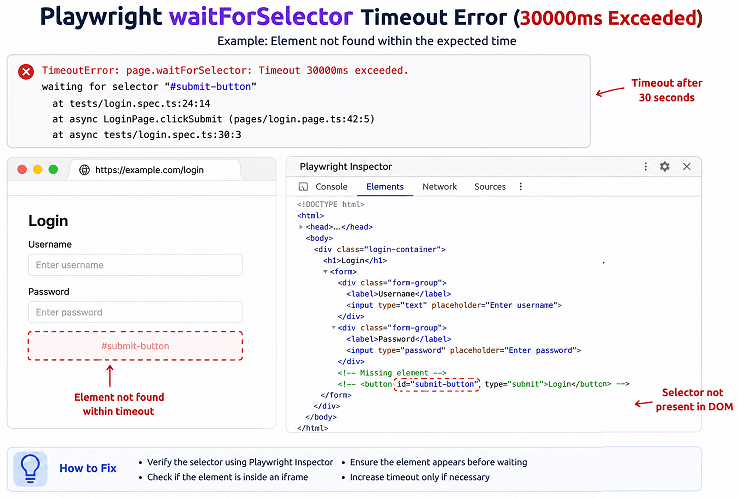739x498 pixels.
Task: Switch to the Elements tab
Action: (x=385, y=187)
